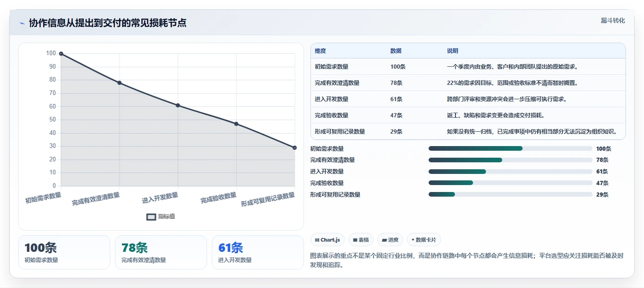The width and height of the screenshot is (644, 288).
Task: Click the 表格 chip
Action: 361,240
